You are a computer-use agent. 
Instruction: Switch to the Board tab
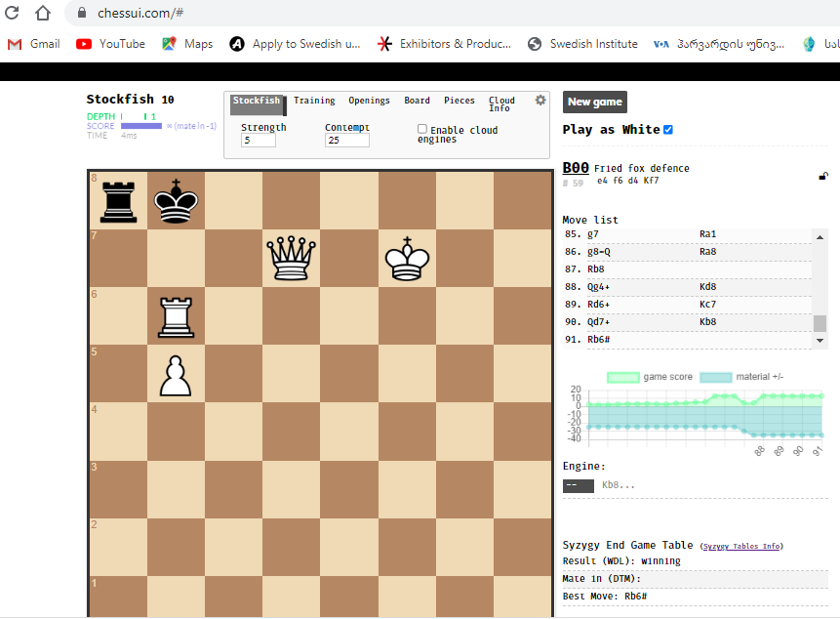[x=417, y=101]
